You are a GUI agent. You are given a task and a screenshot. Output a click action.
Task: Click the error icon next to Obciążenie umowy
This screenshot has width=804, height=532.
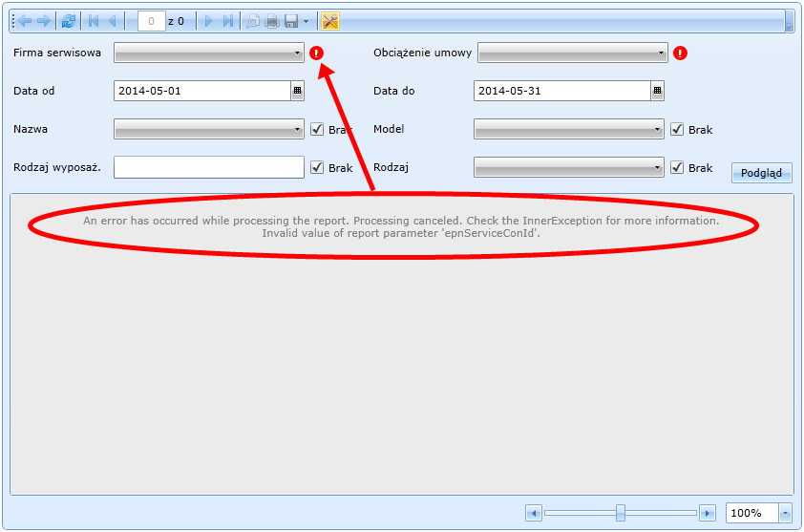[x=680, y=53]
